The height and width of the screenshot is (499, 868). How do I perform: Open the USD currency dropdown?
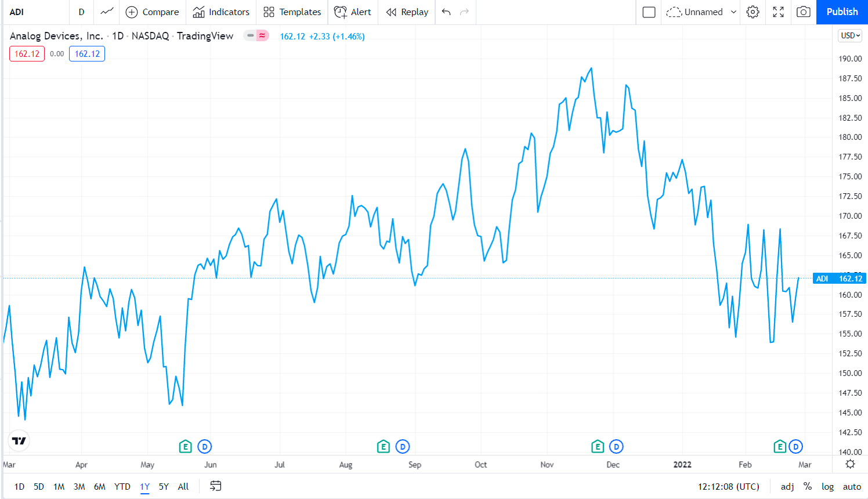(851, 36)
